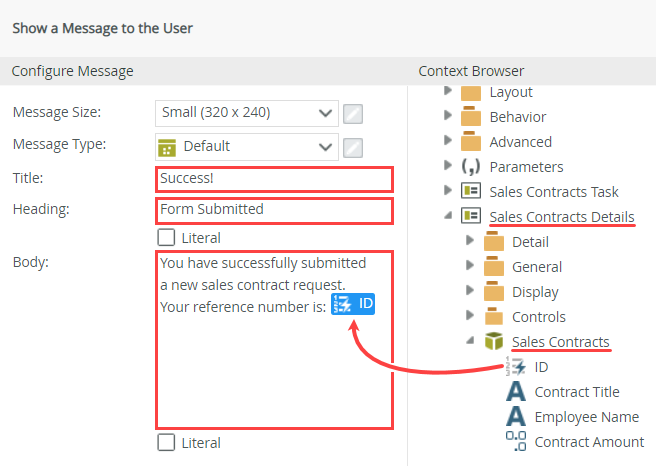Select the Contract Title field label
The image size is (656, 466).
577,392
